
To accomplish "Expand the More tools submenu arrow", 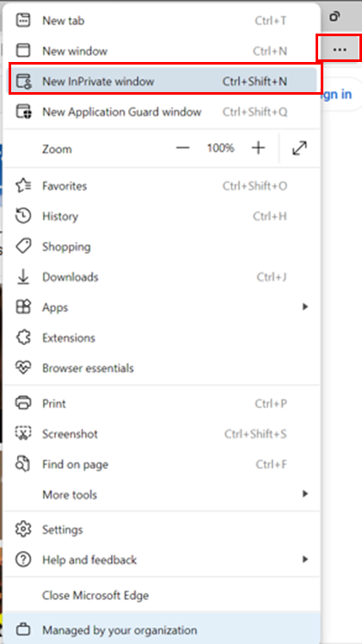I will pos(304,493).
